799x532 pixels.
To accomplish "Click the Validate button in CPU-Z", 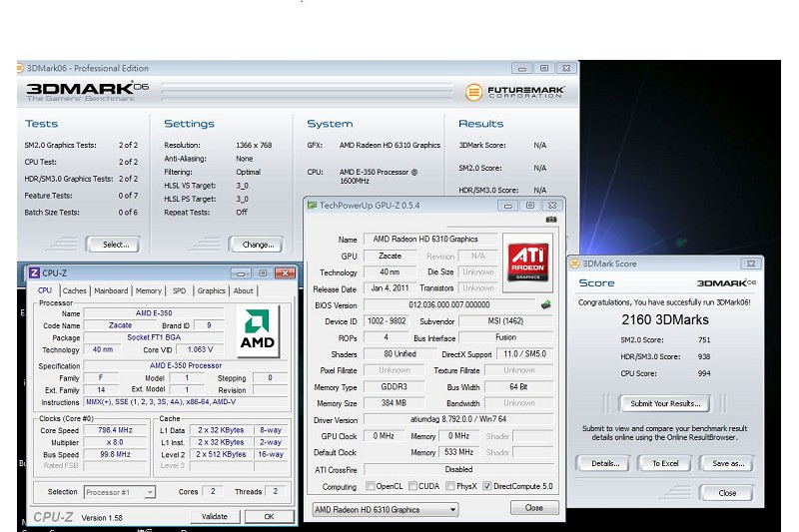I will point(215,516).
